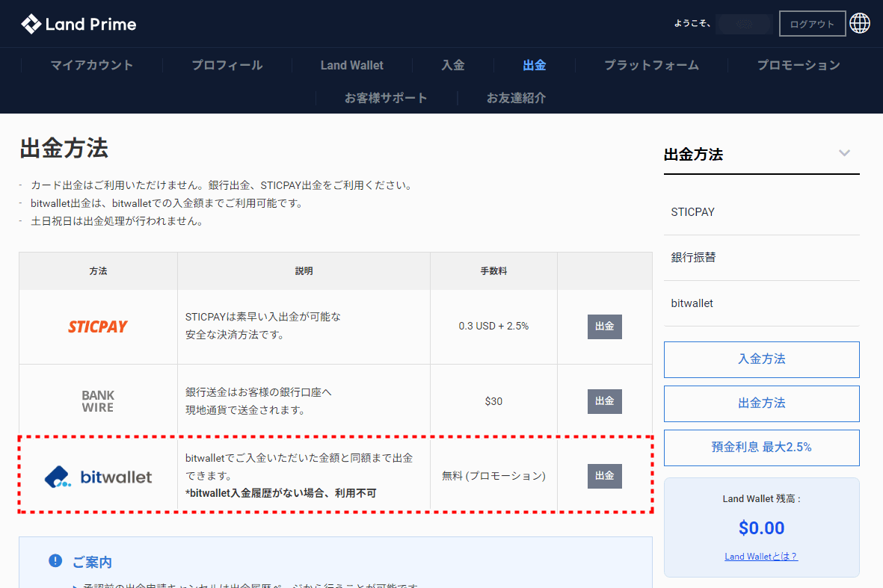883x588 pixels.
Task: Click the 0.3 USD + 2.5% fee cell
Action: (493, 327)
